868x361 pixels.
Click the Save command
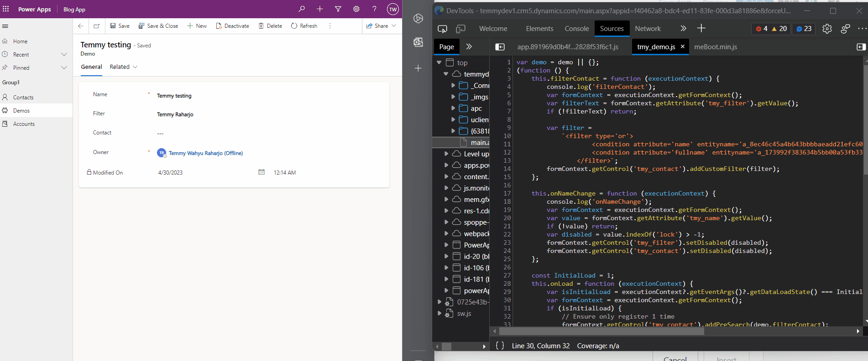pos(120,26)
